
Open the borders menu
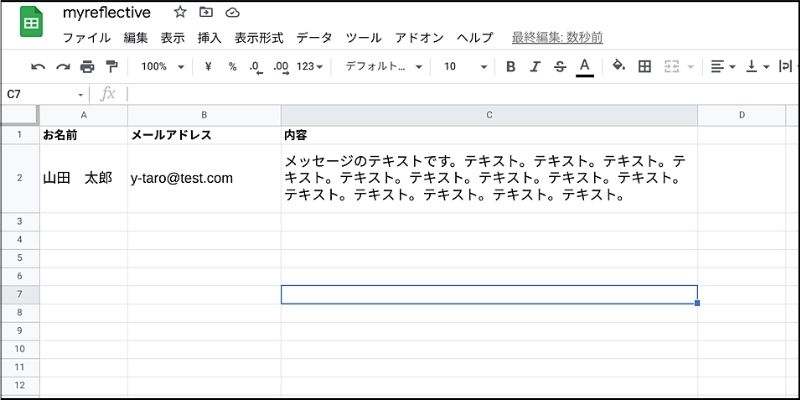(645, 66)
